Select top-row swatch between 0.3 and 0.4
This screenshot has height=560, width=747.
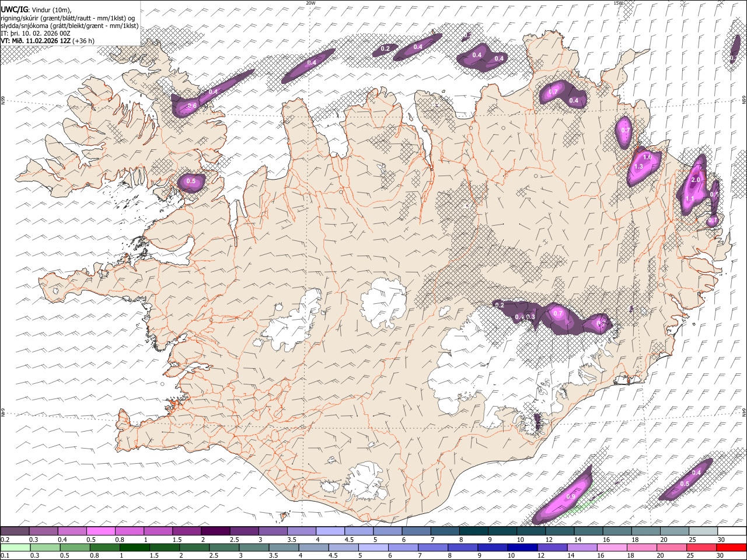(43, 531)
